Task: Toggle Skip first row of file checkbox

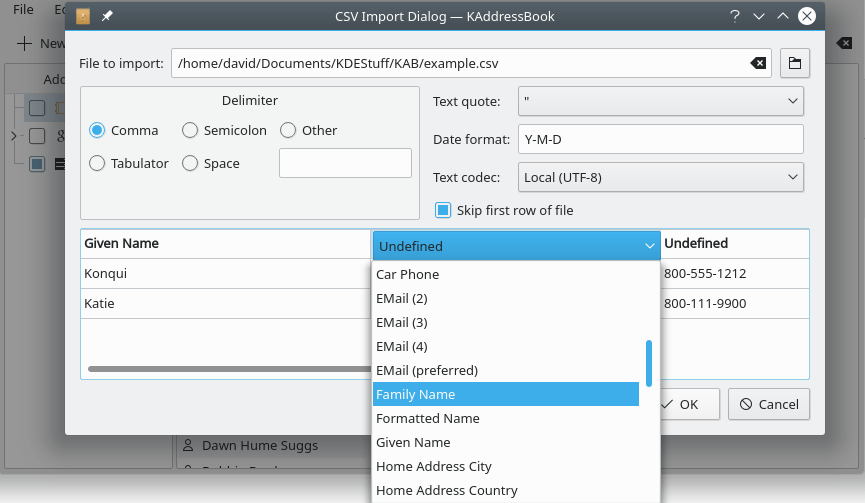Action: [442, 210]
